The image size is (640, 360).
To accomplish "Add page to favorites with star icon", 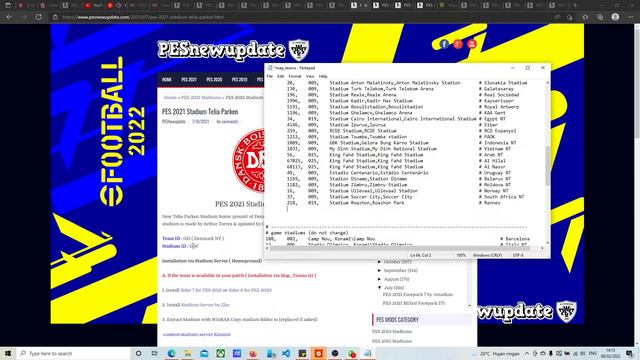I will pyautogui.click(x=585, y=17).
